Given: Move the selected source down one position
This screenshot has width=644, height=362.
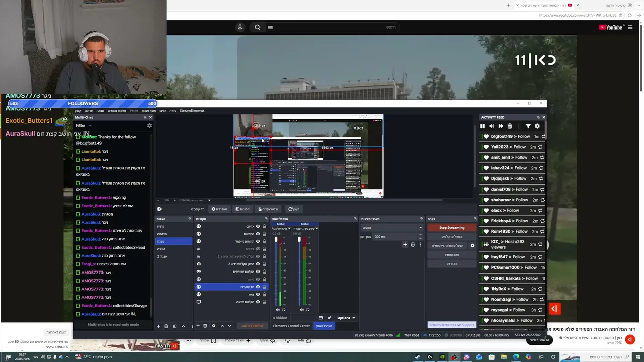Looking at the screenshot, I should click(x=229, y=326).
